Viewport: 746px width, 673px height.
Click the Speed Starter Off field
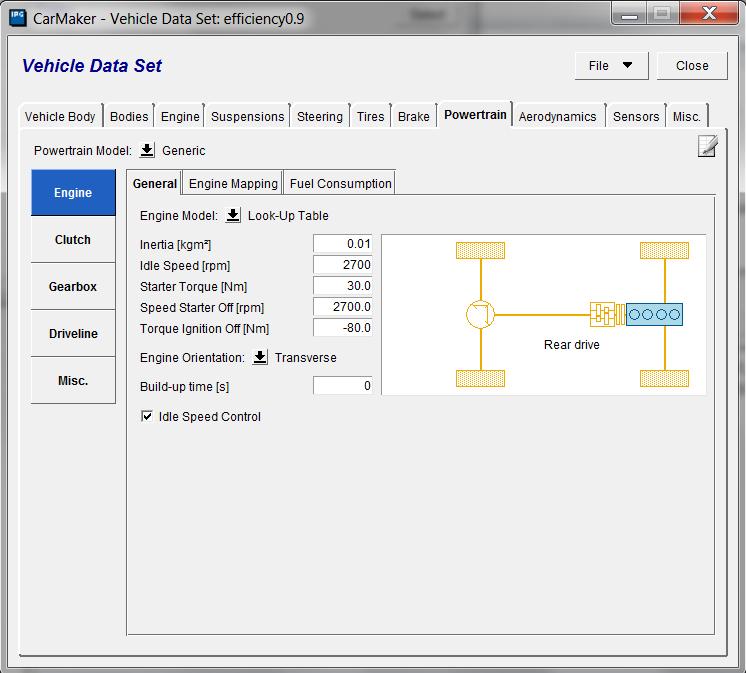(x=343, y=306)
